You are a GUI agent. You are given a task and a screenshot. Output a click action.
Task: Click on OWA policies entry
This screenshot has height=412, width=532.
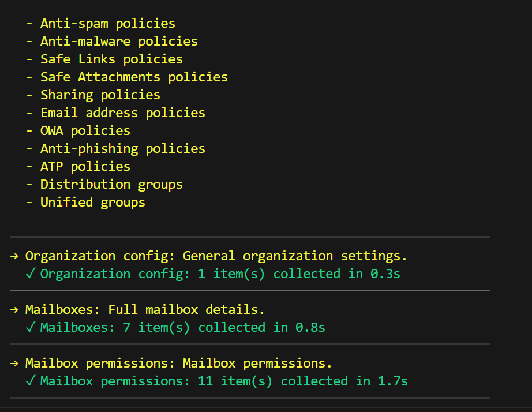[x=85, y=131]
